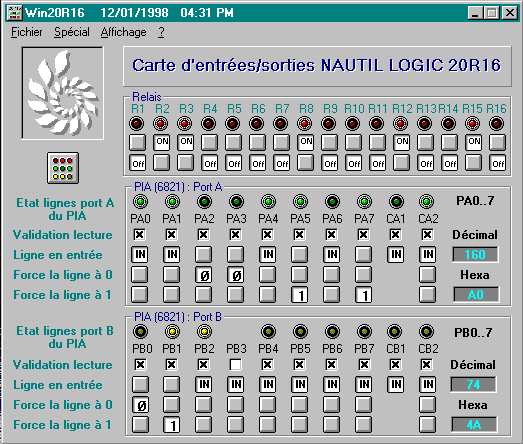Viewport: 523px width, 444px height.
Task: Click Port A decimal value 160
Action: click(475, 255)
